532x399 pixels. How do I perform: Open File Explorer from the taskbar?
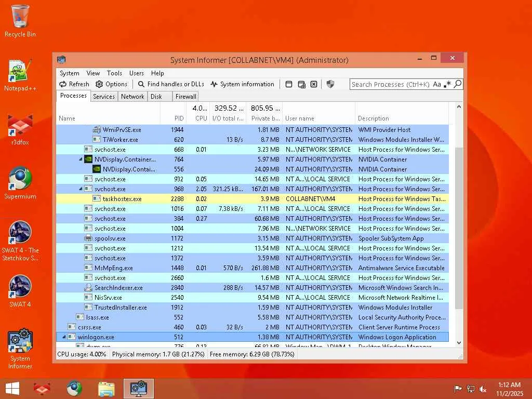tap(106, 389)
